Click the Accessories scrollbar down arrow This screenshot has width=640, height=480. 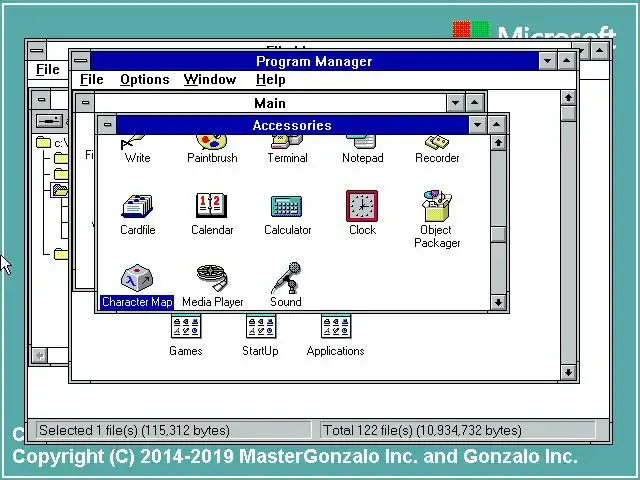(x=498, y=302)
